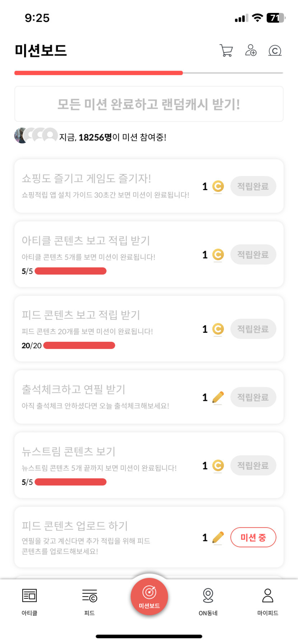Tap the add friend icon

(251, 51)
